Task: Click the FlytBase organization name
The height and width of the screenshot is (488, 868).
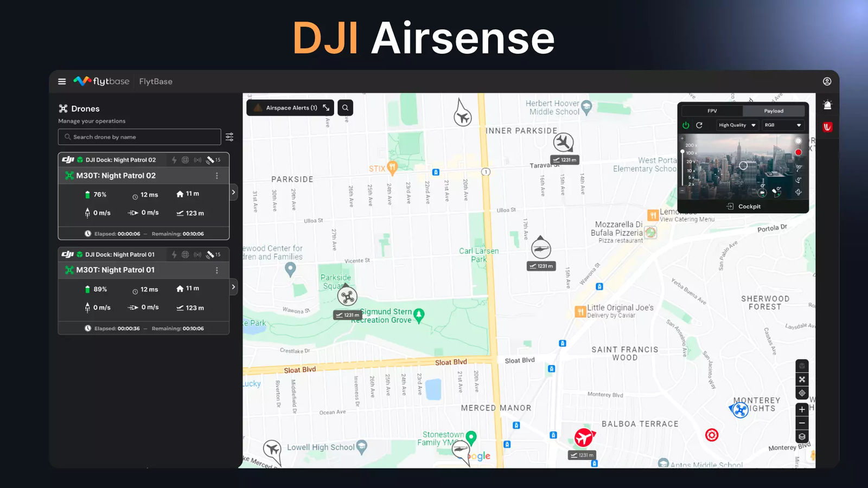Action: tap(156, 81)
